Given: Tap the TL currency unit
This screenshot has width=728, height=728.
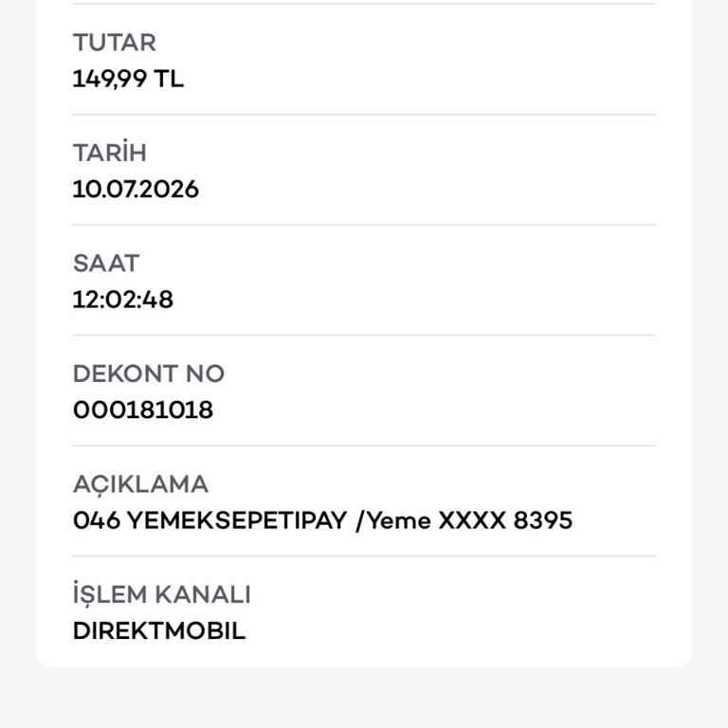Looking at the screenshot, I should [169, 79].
